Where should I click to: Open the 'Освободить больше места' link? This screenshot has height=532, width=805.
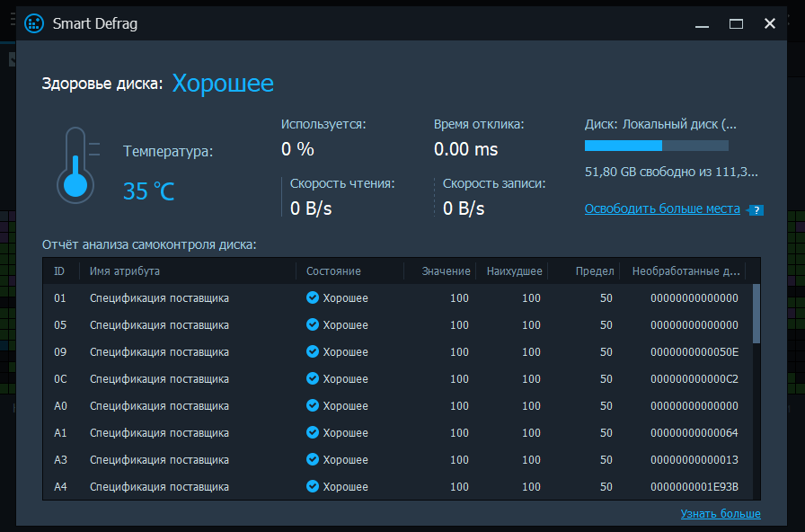tap(662, 209)
